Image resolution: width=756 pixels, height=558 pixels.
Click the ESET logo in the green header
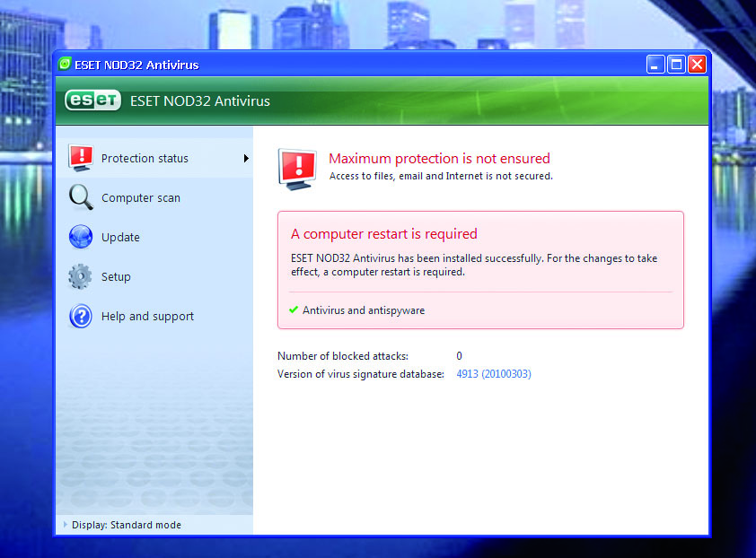coord(92,100)
